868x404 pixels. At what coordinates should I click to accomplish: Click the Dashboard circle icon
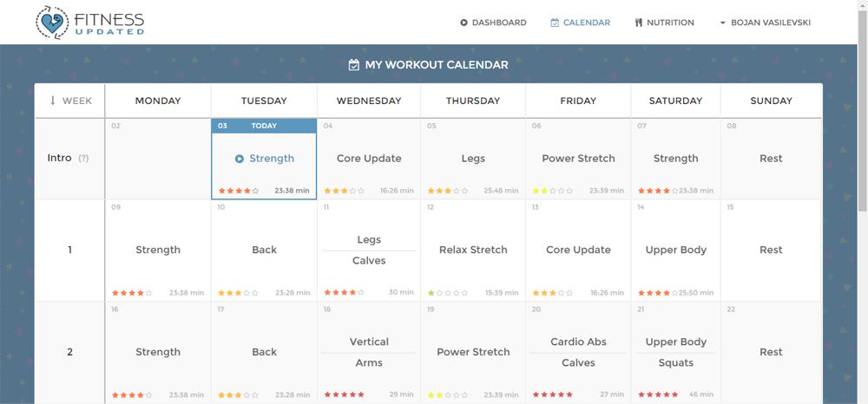464,23
